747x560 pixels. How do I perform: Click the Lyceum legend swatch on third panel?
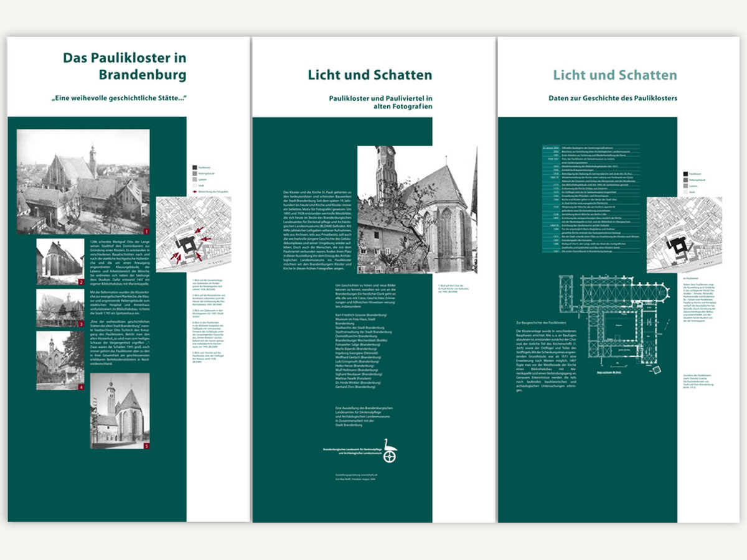pyautogui.click(x=685, y=186)
